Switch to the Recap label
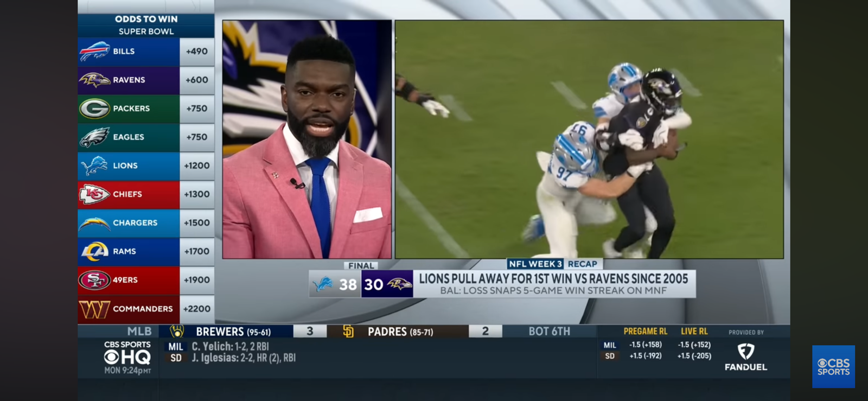 point(582,264)
